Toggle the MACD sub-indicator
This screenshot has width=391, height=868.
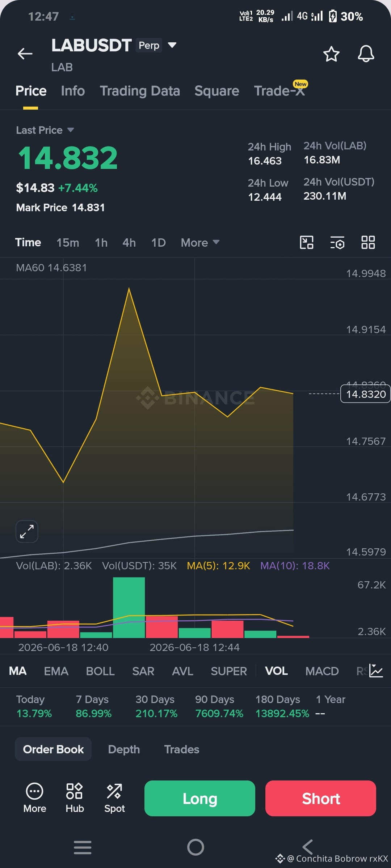322,671
